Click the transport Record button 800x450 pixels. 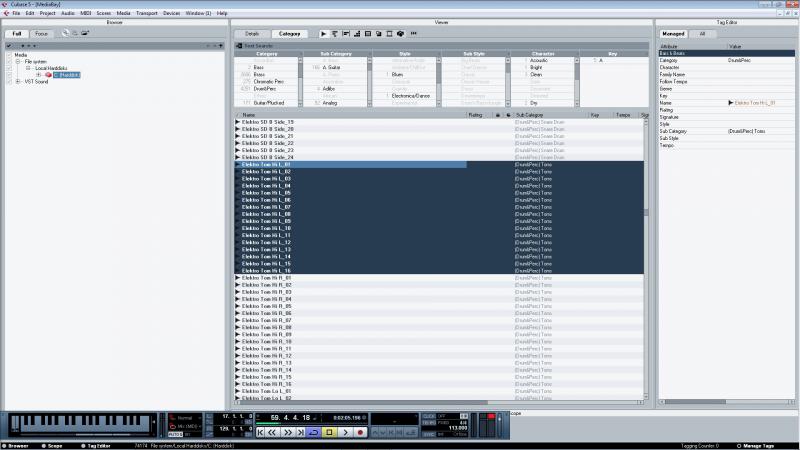(360, 432)
